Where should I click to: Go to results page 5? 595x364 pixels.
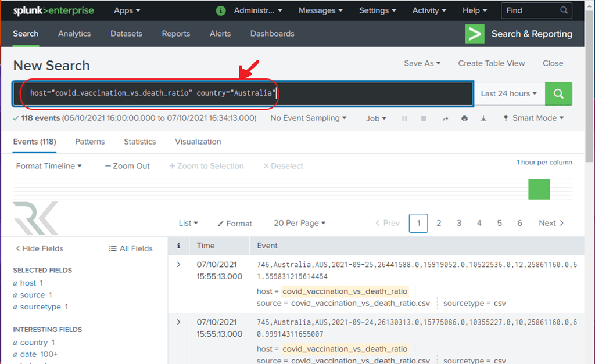[x=499, y=223]
